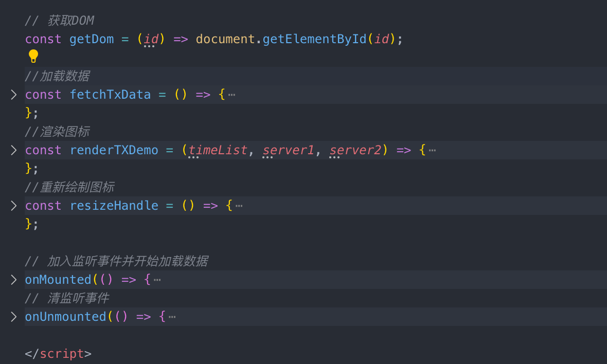This screenshot has width=607, height=364.
Task: Click getElementById method call
Action: (314, 39)
